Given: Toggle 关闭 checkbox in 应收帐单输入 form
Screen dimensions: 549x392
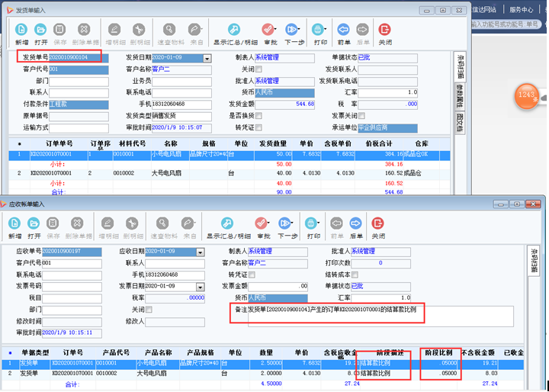Looking at the screenshot, I should pos(149,310).
